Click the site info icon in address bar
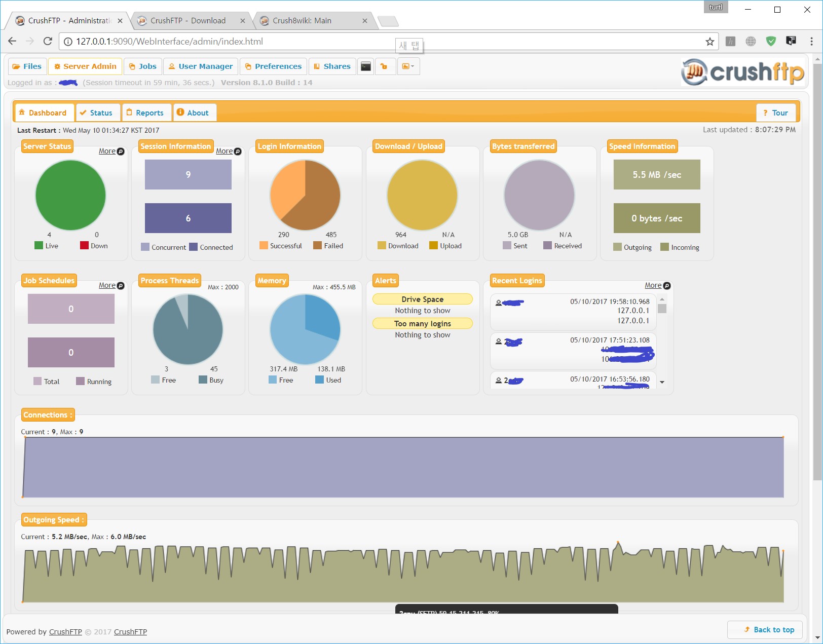This screenshot has width=823, height=644. [x=68, y=42]
